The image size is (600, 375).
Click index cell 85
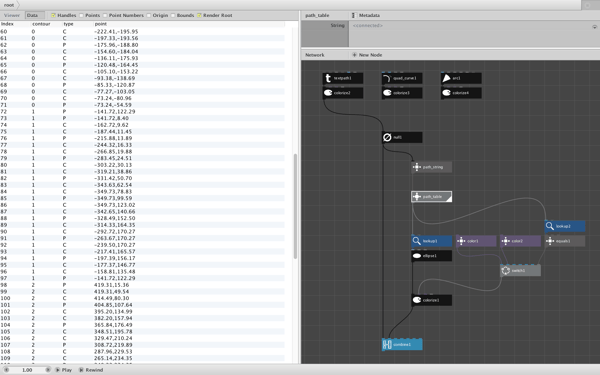pos(4,198)
